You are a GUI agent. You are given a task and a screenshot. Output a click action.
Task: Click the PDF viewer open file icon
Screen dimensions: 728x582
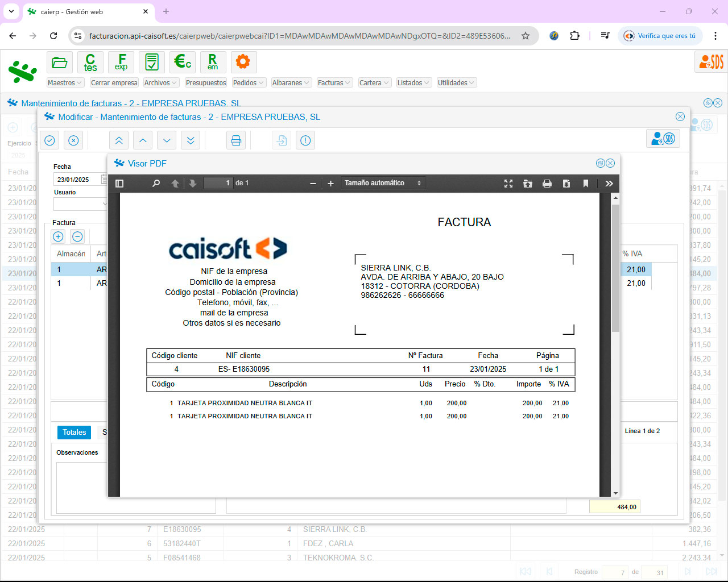tap(528, 183)
